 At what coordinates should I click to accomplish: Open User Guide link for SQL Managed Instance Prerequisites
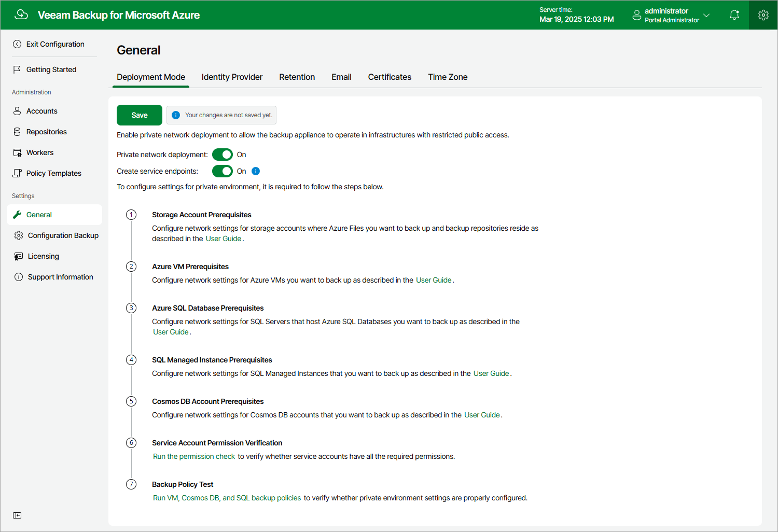click(491, 373)
